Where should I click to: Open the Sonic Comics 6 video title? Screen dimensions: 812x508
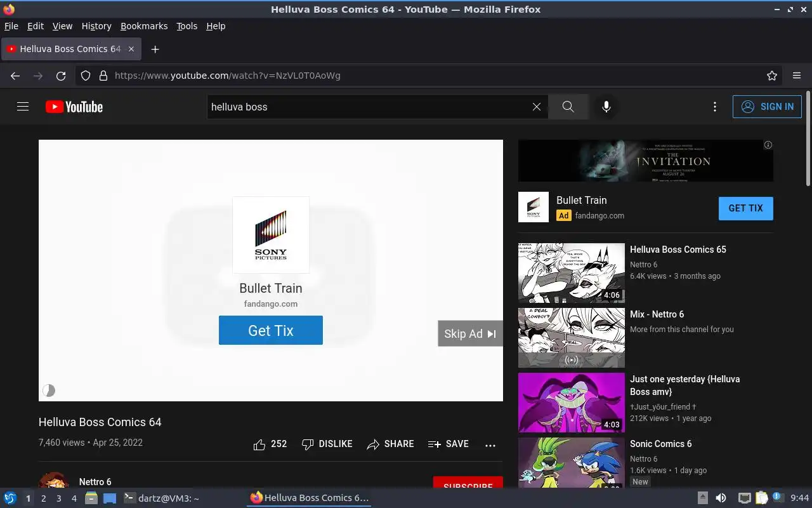click(x=661, y=444)
